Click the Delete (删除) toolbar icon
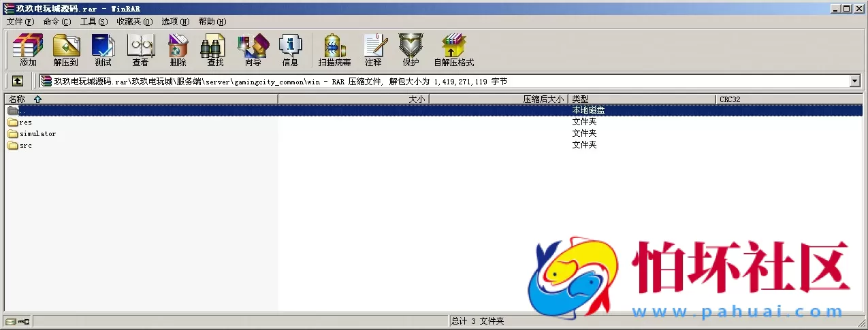 pyautogui.click(x=178, y=50)
